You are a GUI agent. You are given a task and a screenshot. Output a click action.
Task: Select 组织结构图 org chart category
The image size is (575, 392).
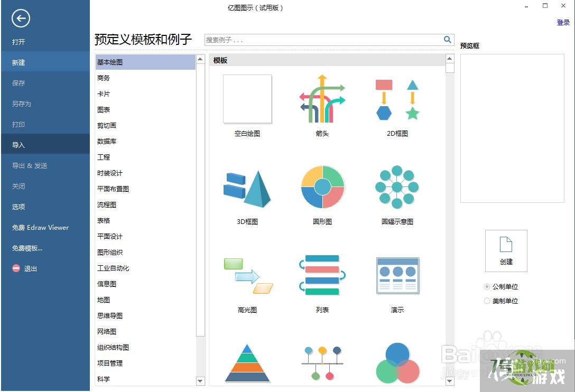145,347
